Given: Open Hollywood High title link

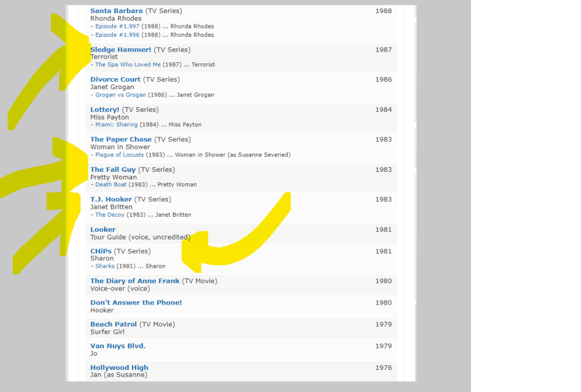Looking at the screenshot, I should tap(119, 368).
